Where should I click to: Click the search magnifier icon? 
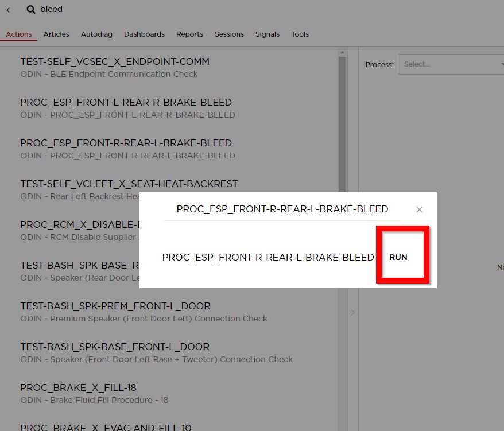click(x=31, y=9)
